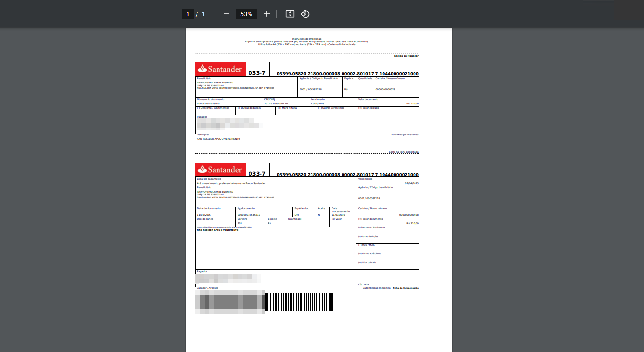This screenshot has width=644, height=352.
Task: Click the "CPF/CNPJ" label
Action: tap(270, 99)
